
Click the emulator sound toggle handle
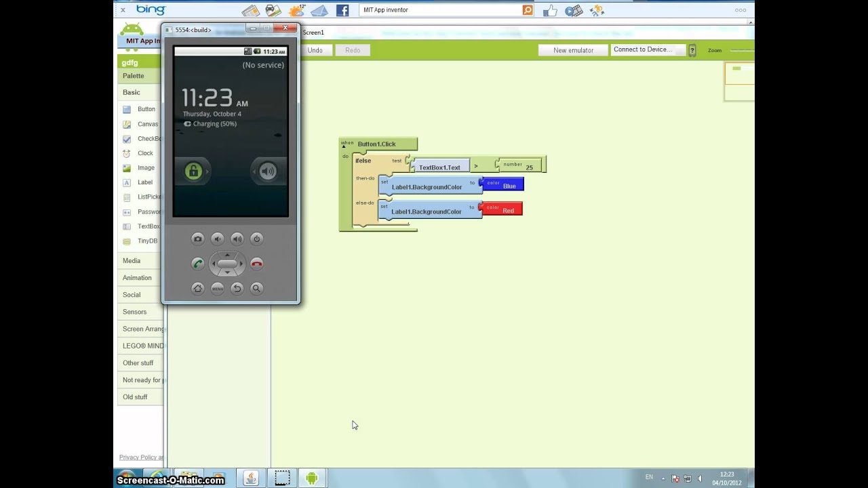[x=269, y=171]
